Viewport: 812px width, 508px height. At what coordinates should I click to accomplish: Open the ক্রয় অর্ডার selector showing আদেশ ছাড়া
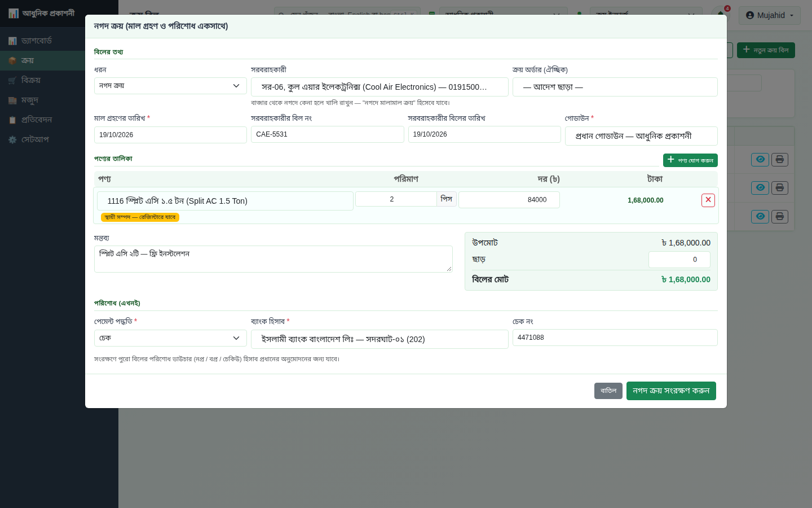(615, 87)
